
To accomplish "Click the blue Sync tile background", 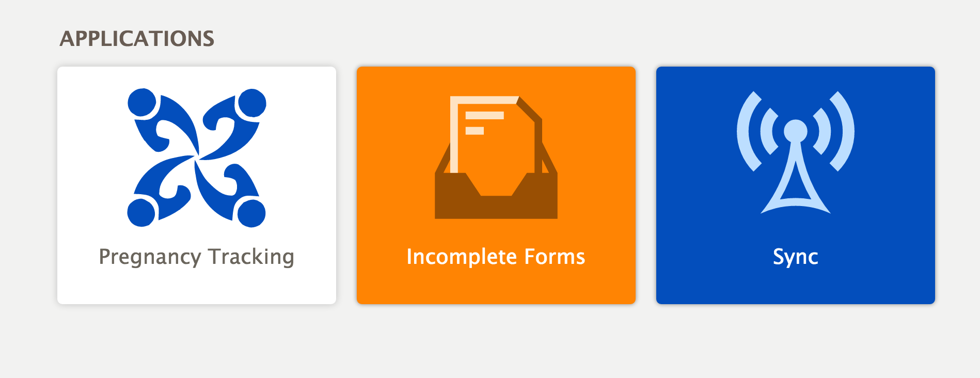I will point(795,287).
